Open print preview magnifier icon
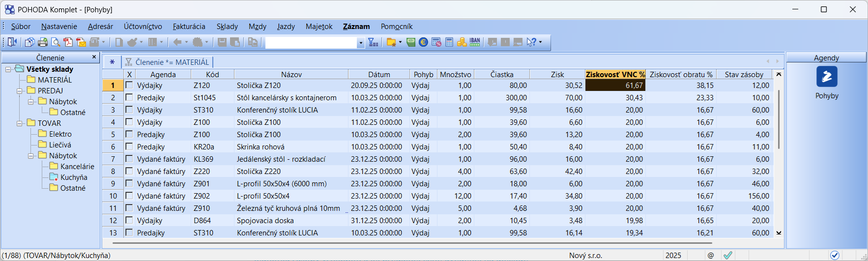This screenshot has width=868, height=261. click(x=56, y=42)
